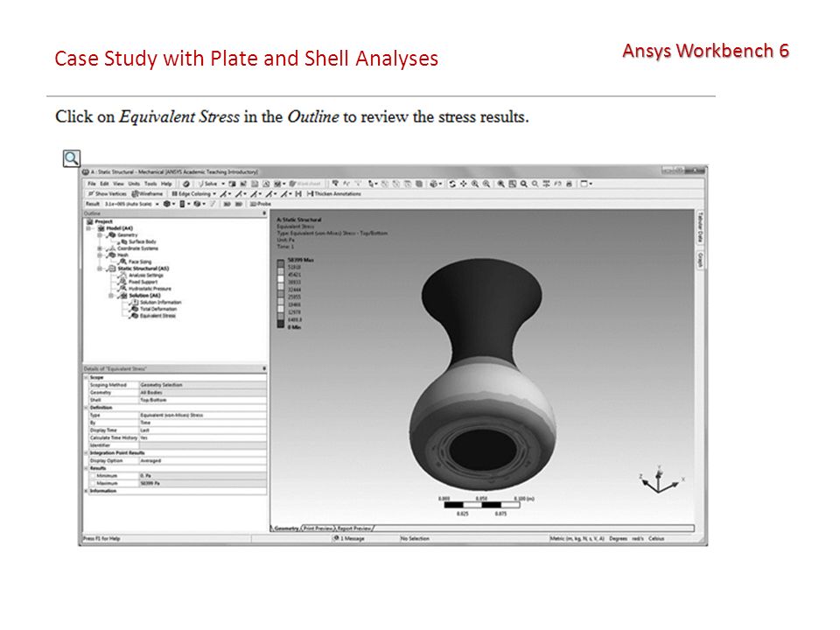Select Static Structural (A5) node
This screenshot has width=840, height=630.
(143, 269)
